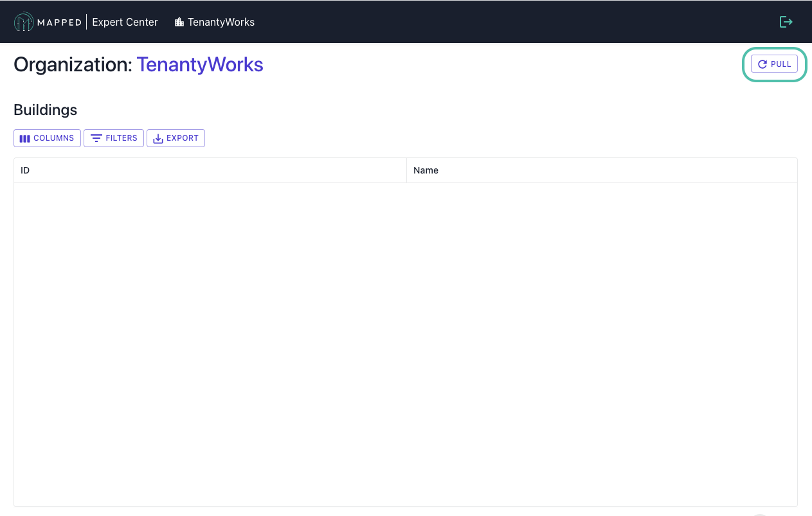Sort by the ID column header
Viewport: 812px width, 516px height.
coord(210,170)
